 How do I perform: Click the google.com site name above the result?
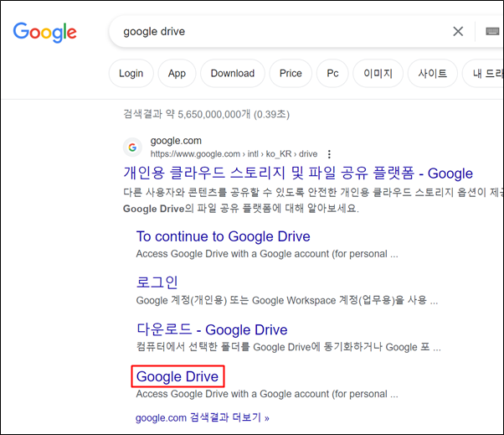pos(176,141)
